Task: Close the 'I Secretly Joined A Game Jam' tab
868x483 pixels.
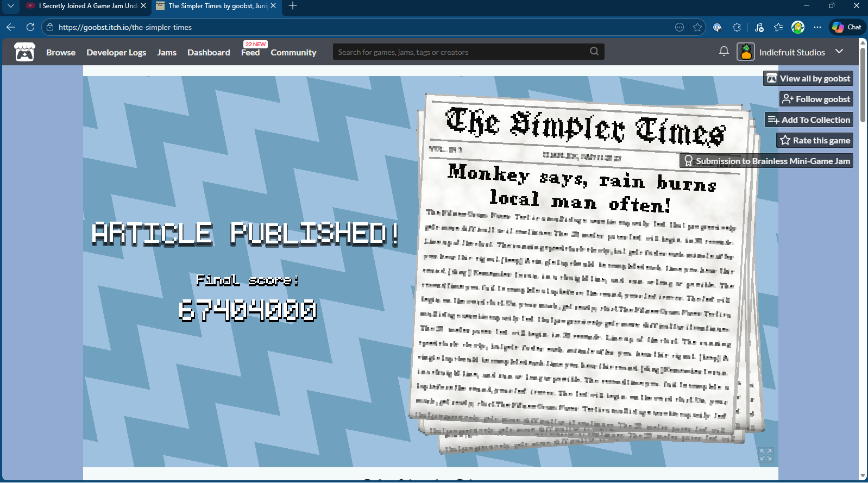Action: (143, 5)
